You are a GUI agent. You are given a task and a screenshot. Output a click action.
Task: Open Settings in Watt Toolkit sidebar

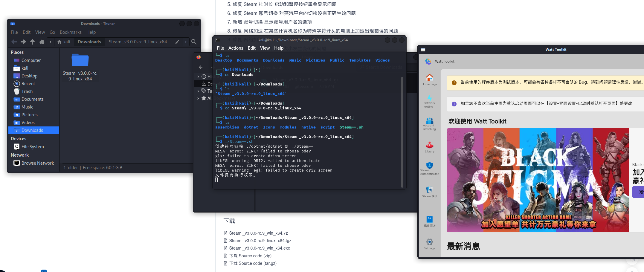(x=429, y=244)
